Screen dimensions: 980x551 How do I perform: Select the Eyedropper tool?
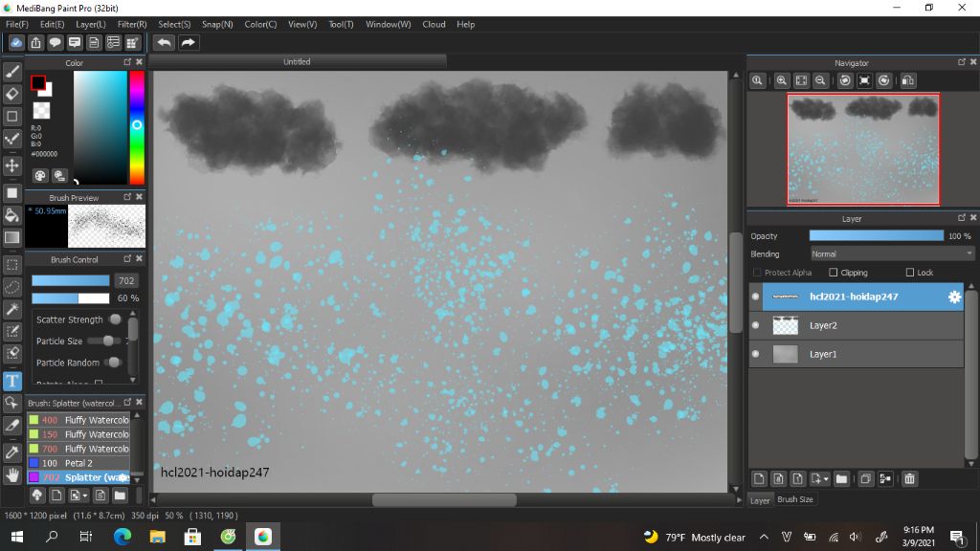pos(11,452)
